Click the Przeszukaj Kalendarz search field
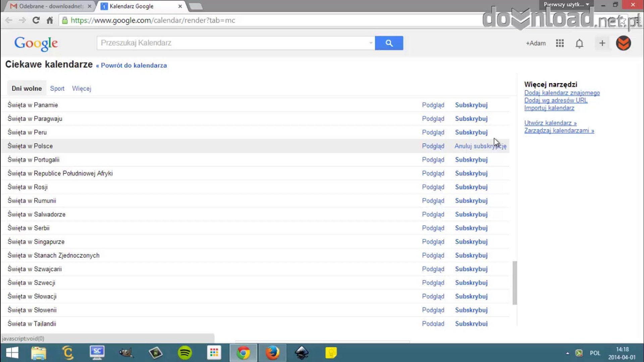The width and height of the screenshot is (644, 362). pos(231,43)
